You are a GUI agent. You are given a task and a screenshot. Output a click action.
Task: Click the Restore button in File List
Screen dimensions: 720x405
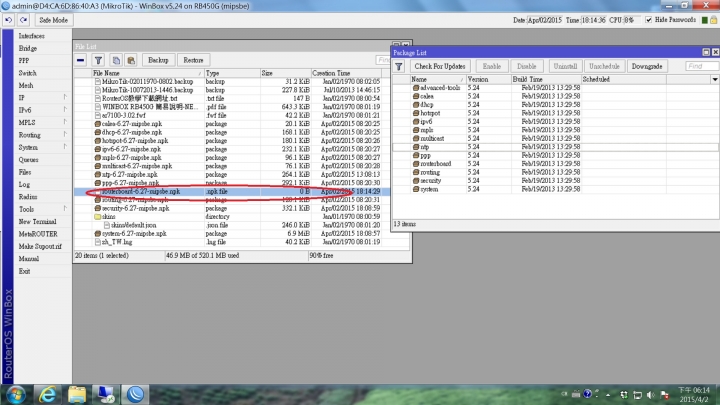pos(193,60)
